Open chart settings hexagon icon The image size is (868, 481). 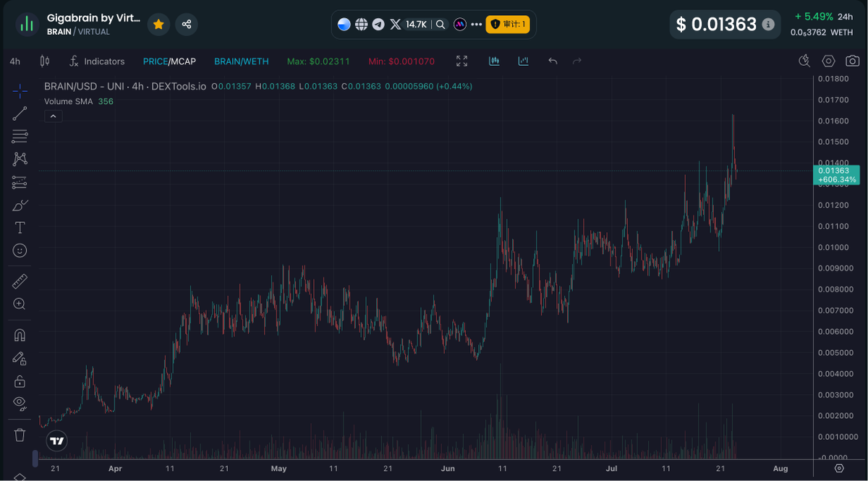click(829, 61)
